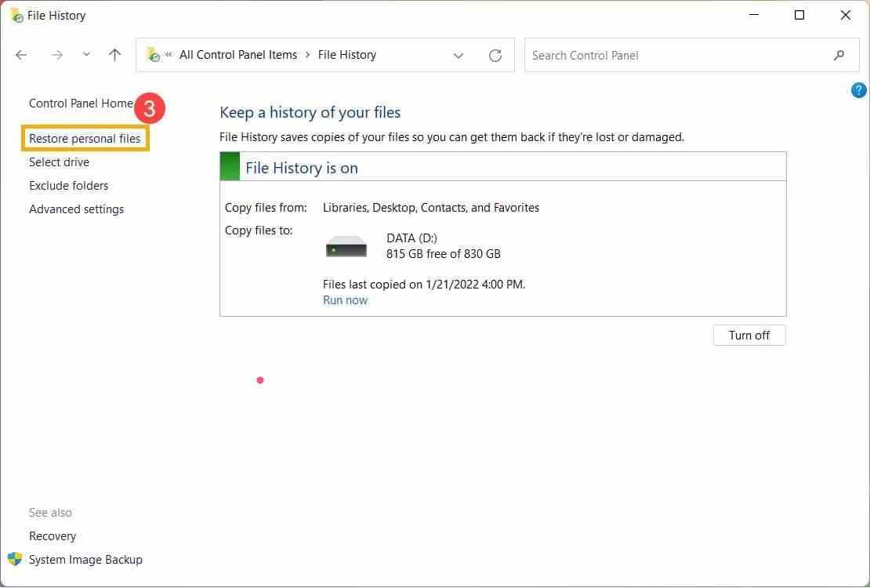
Task: Click the double-chevron breadcrumb overflow
Action: tap(169, 54)
